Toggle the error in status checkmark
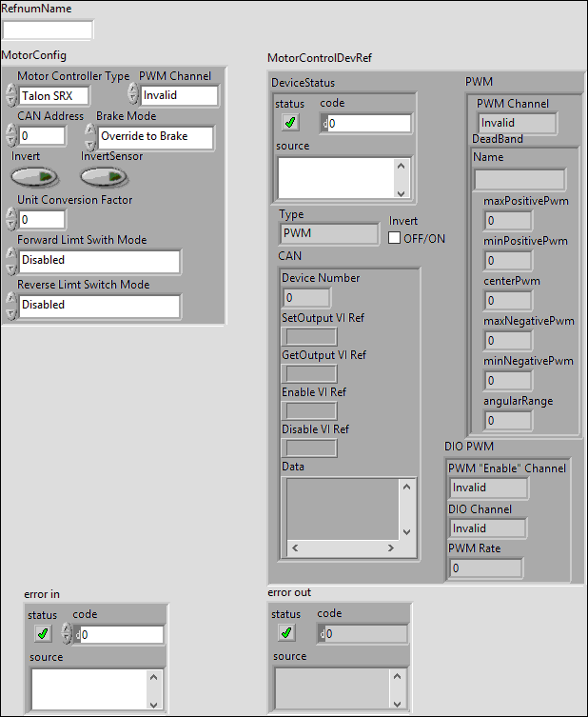 [x=43, y=634]
